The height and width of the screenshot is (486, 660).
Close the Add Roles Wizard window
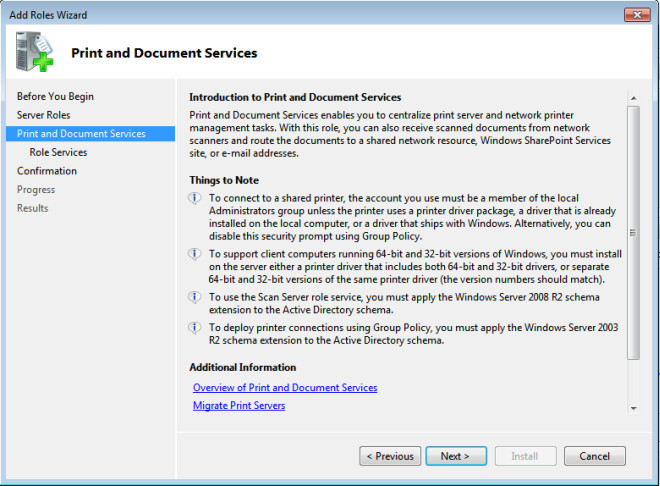click(x=637, y=15)
